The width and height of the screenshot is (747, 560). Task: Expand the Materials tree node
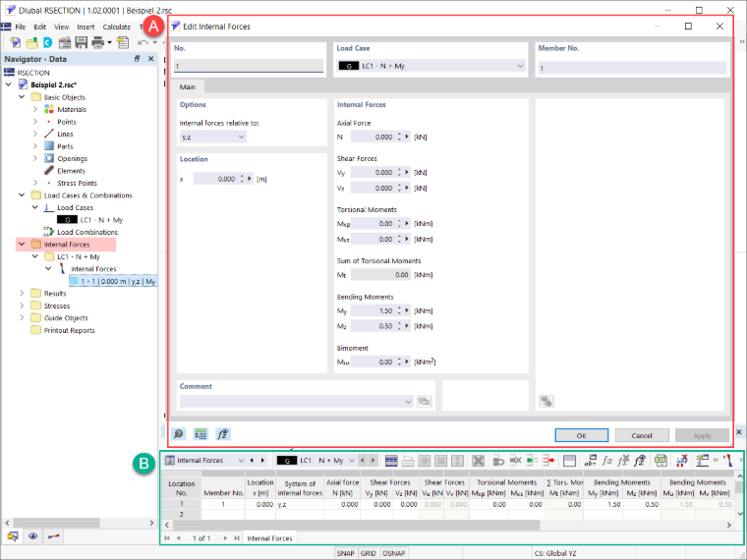click(x=34, y=109)
